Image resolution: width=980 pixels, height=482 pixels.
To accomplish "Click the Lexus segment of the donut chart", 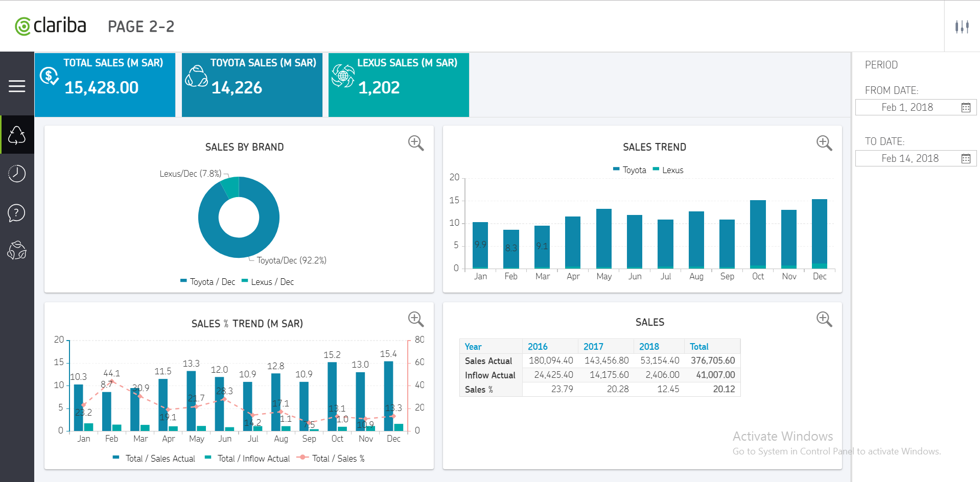I will tap(231, 187).
